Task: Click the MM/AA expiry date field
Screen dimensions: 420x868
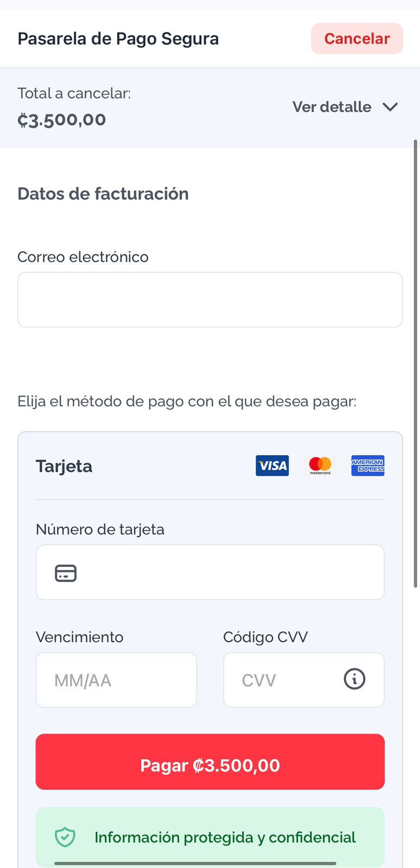Action: coord(116,680)
